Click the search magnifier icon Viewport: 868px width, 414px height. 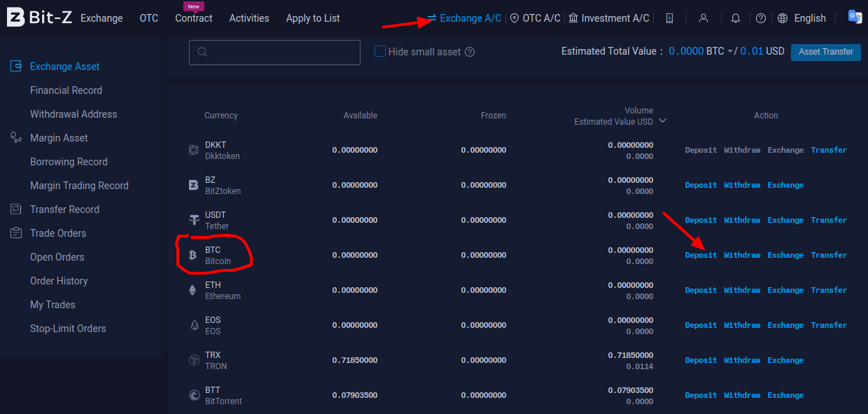[x=202, y=52]
